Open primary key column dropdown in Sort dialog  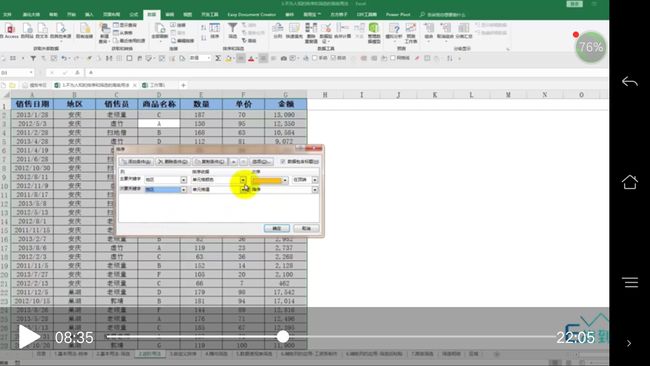point(183,180)
